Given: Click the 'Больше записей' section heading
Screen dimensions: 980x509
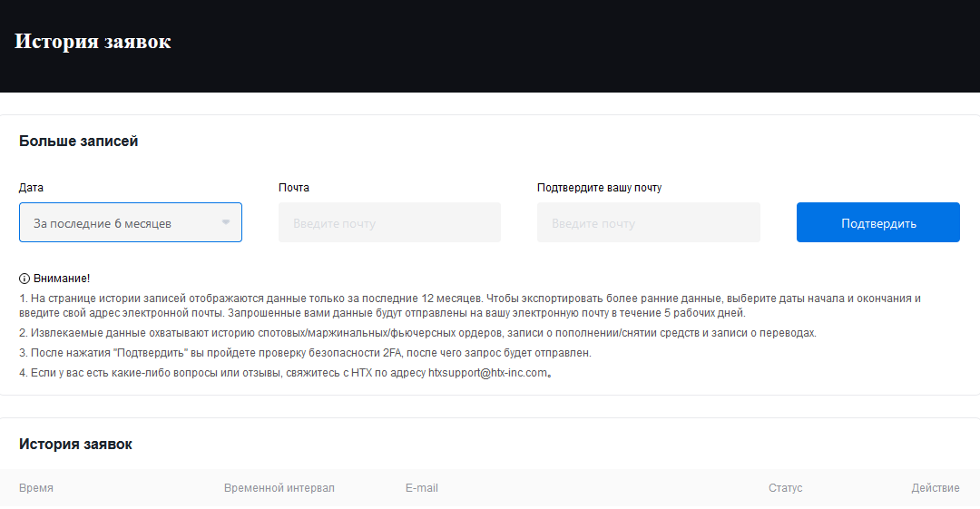Looking at the screenshot, I should point(78,142).
